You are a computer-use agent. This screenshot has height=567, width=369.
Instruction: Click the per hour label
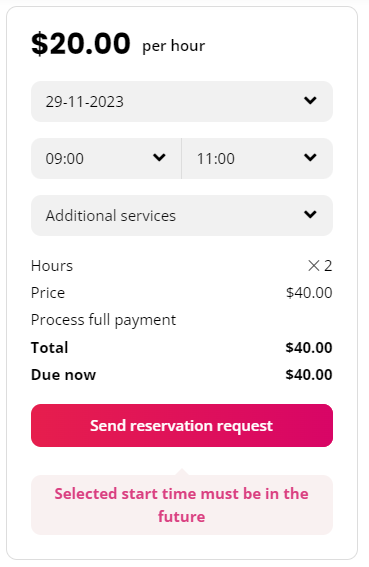[x=174, y=46]
